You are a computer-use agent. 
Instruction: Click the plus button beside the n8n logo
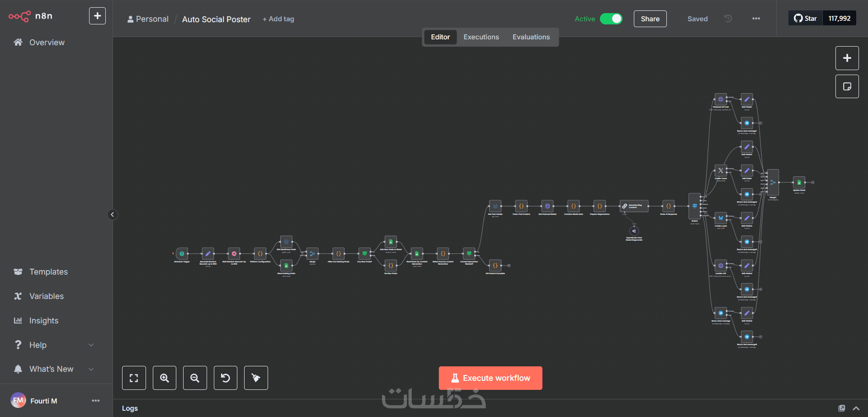tap(97, 16)
